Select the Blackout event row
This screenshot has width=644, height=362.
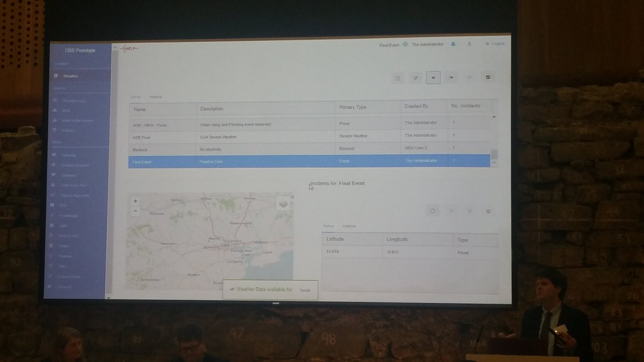click(x=309, y=149)
